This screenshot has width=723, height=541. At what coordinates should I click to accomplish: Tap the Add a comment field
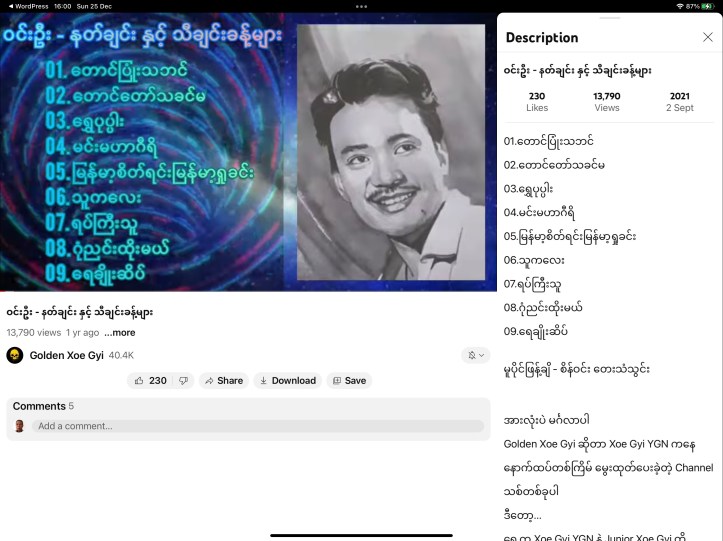(x=257, y=426)
